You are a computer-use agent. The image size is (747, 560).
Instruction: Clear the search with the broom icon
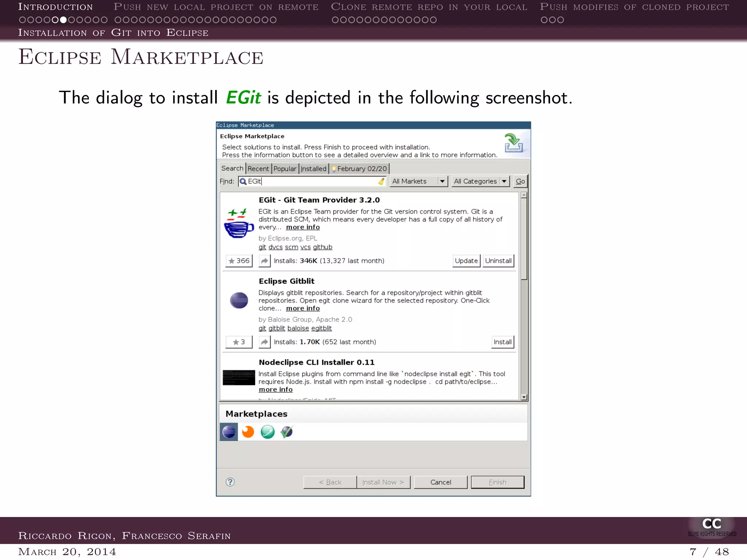pos(381,181)
